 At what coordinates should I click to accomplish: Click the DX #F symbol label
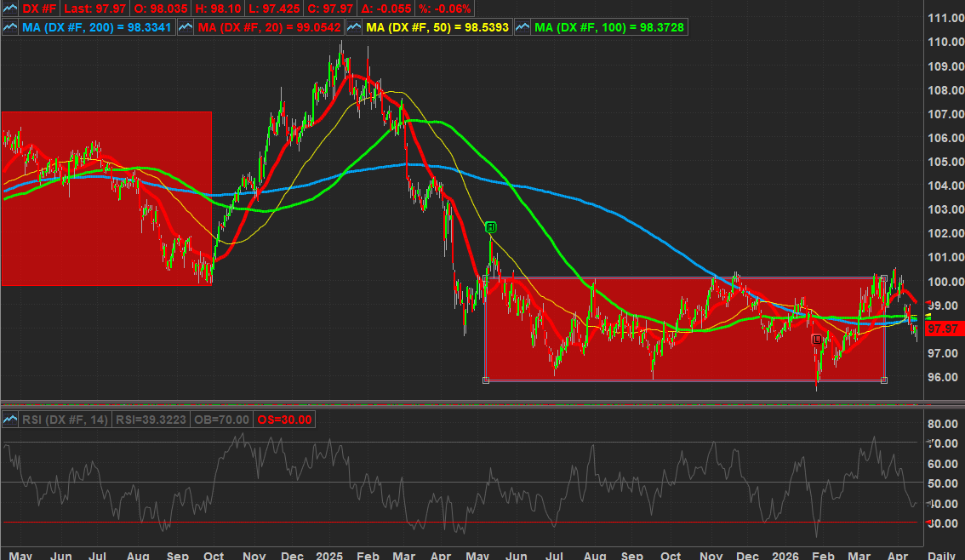tap(40, 9)
